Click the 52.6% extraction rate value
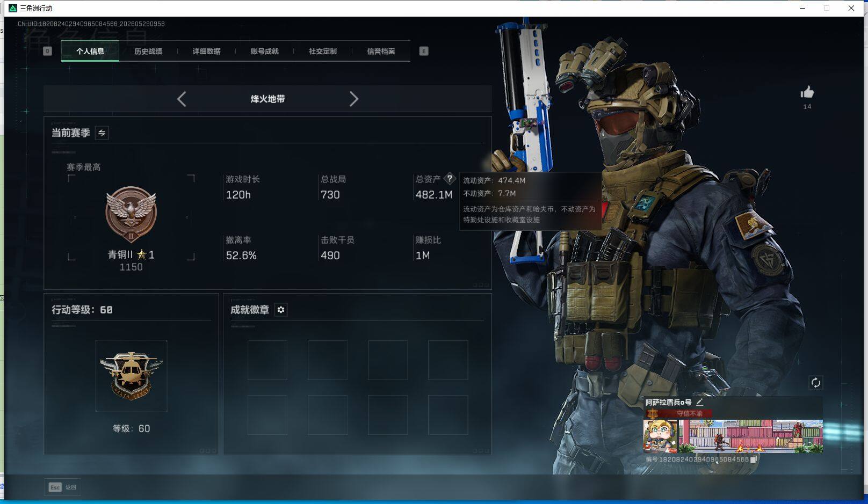Image resolution: width=868 pixels, height=504 pixels. pos(241,255)
